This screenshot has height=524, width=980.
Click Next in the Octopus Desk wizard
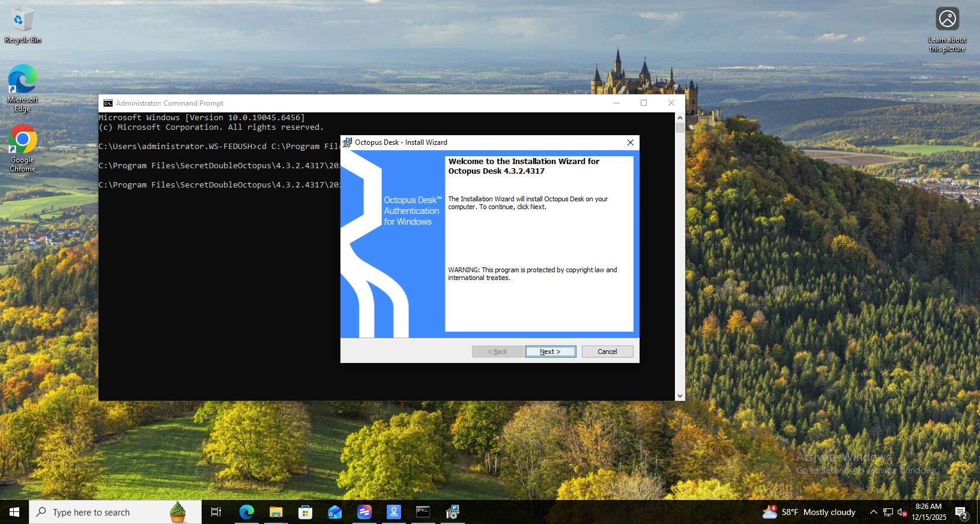(550, 352)
